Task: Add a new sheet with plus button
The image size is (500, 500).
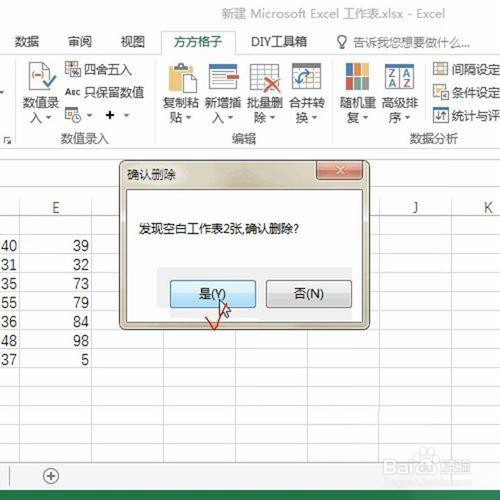Action: coord(51,476)
